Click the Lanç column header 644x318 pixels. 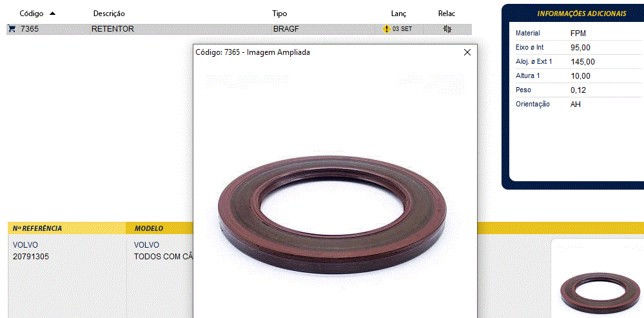click(398, 14)
